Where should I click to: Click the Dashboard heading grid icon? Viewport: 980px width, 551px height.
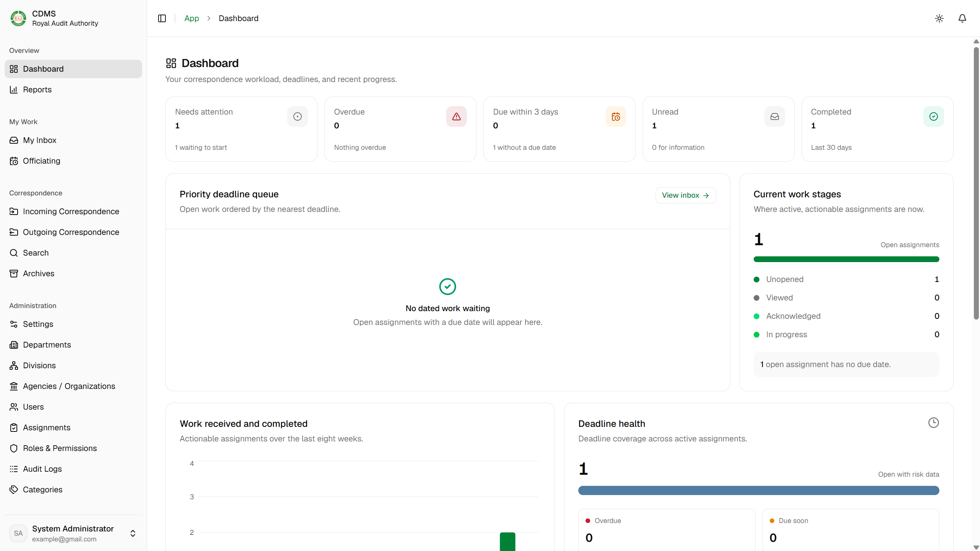171,63
